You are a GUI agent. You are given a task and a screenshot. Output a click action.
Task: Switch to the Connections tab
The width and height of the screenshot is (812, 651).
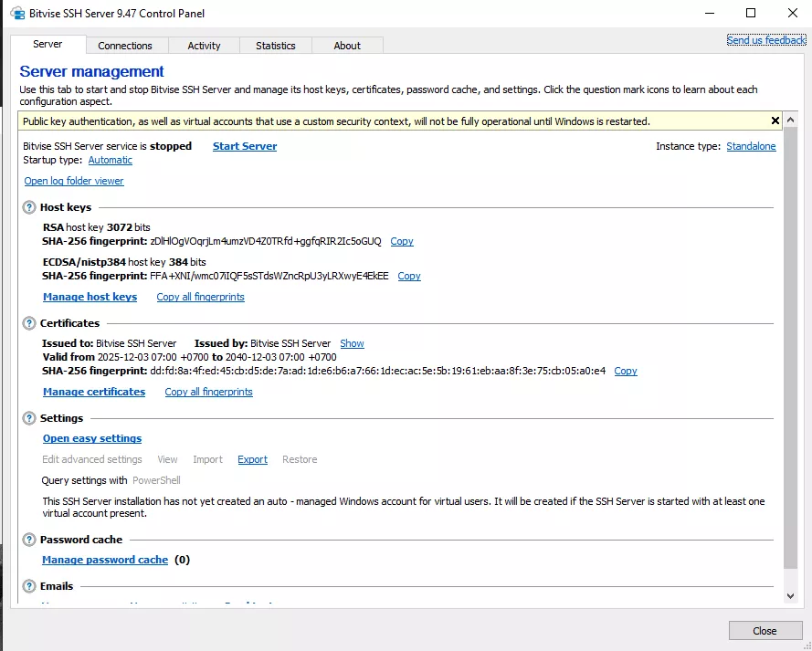(x=125, y=46)
